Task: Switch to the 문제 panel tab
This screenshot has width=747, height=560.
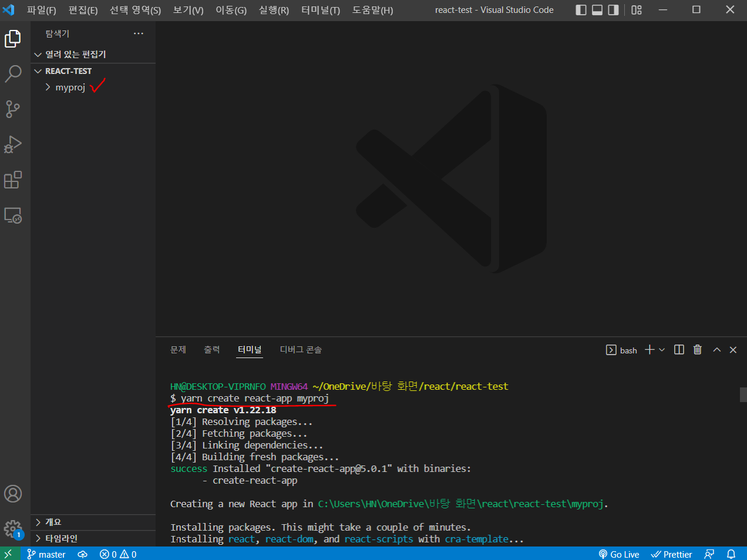Action: pos(178,350)
